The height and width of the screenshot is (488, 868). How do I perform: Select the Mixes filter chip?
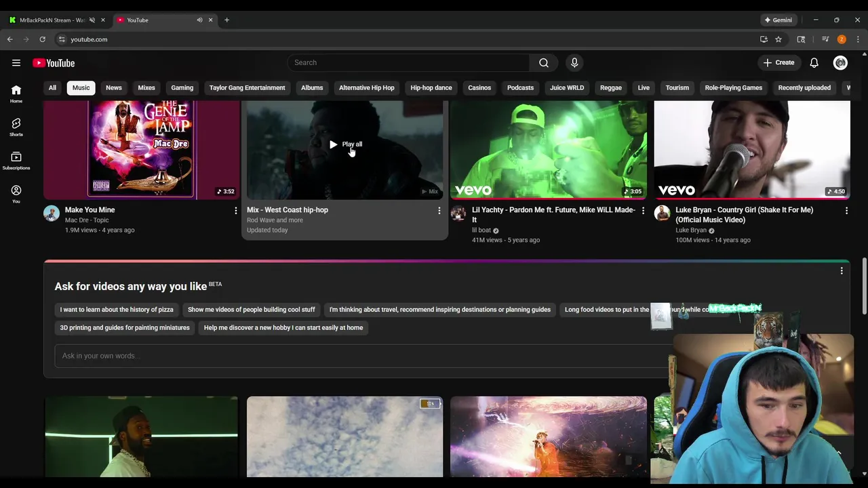coord(146,87)
